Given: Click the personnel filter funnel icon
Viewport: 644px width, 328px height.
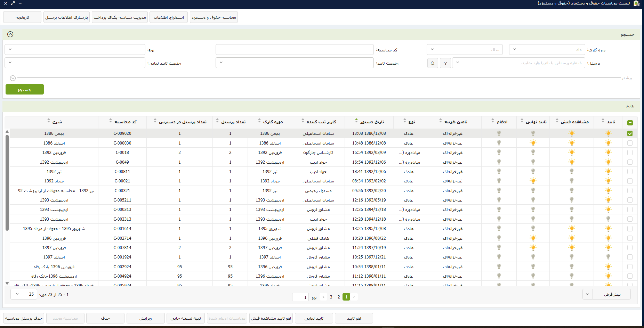Looking at the screenshot, I should 445,63.
